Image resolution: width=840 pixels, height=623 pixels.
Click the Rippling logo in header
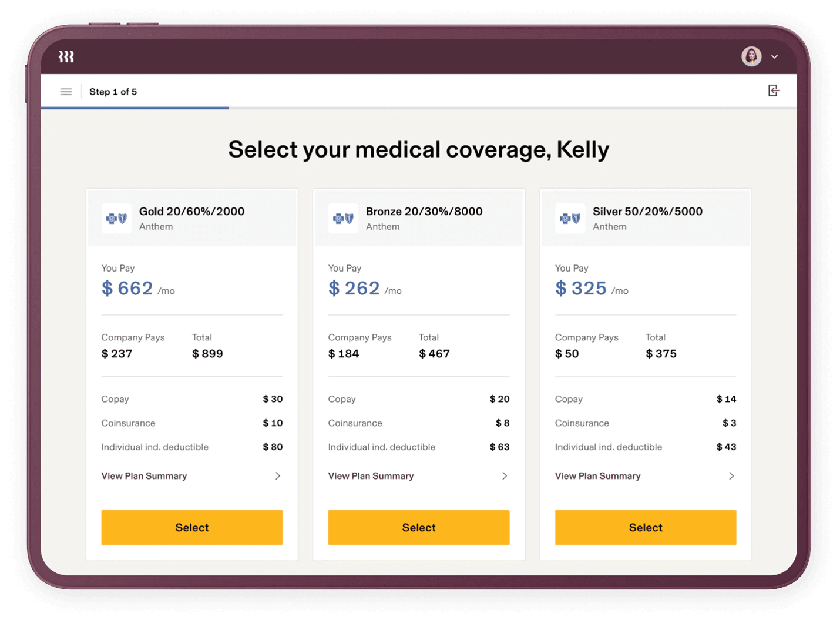click(x=66, y=56)
